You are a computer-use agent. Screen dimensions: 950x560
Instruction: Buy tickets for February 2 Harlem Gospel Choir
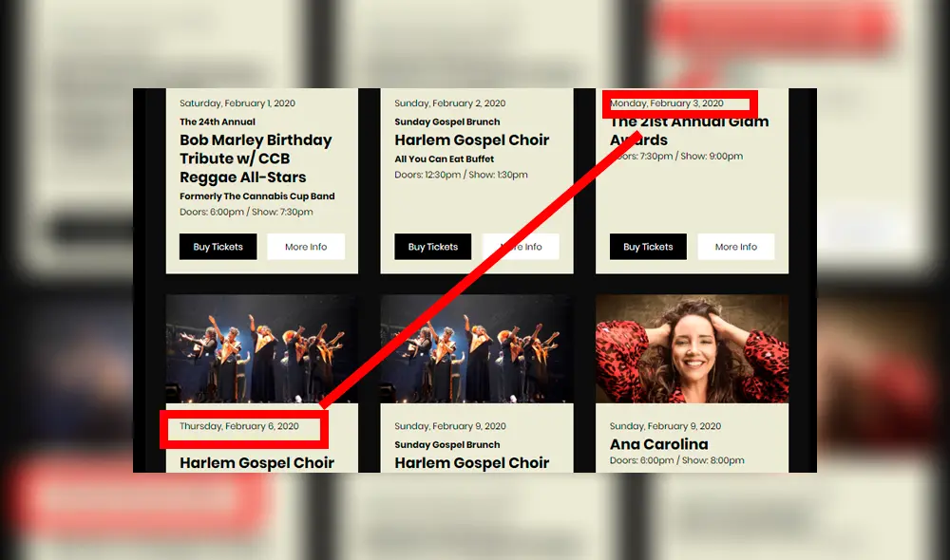click(x=432, y=247)
